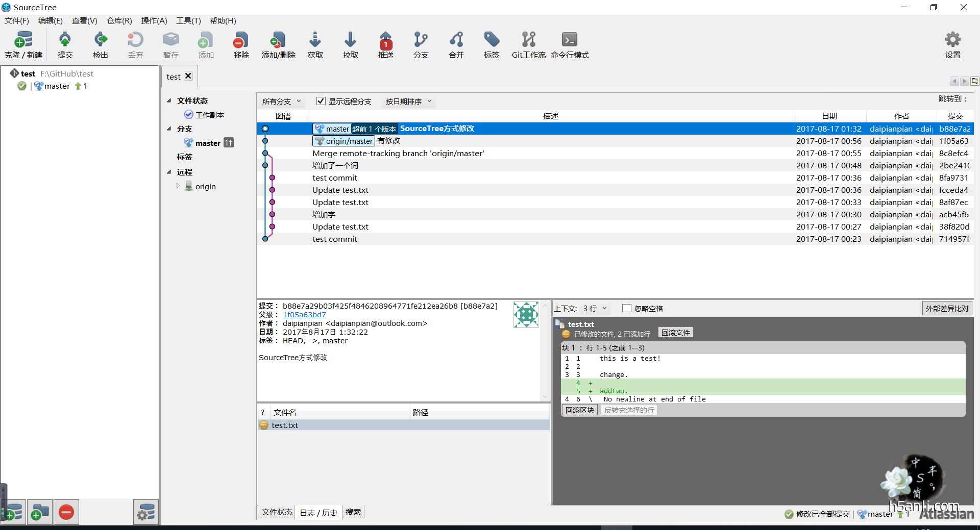Open the All branches (所有分支) dropdown
This screenshot has height=530, width=980.
click(x=281, y=102)
